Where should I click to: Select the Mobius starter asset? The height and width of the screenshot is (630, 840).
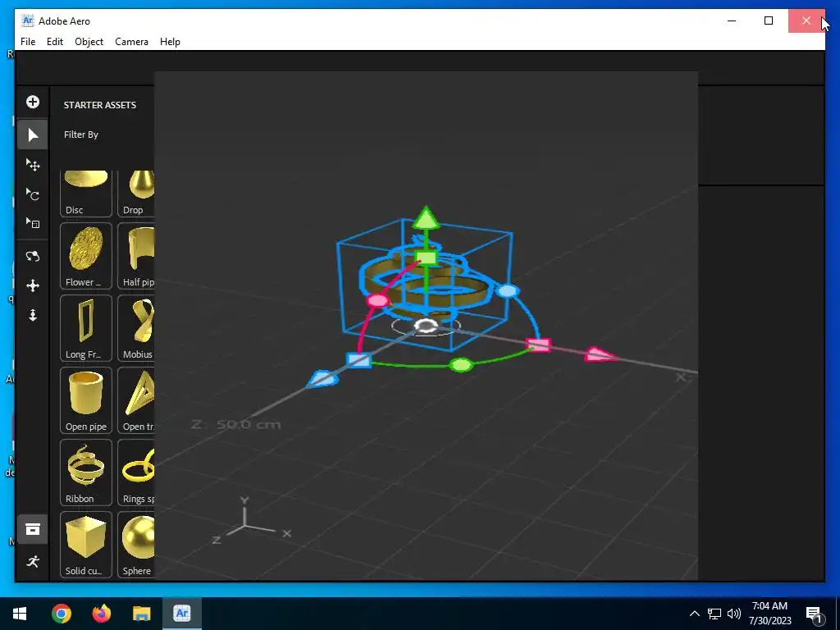point(136,328)
